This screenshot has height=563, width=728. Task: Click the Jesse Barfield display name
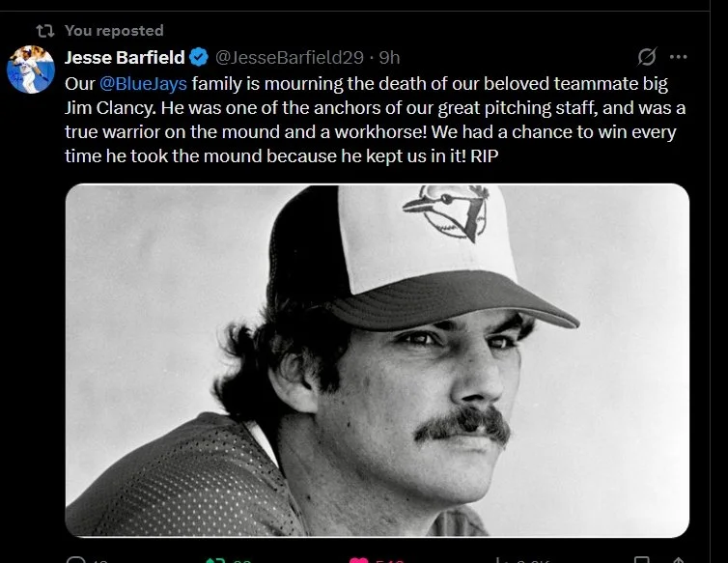point(124,56)
